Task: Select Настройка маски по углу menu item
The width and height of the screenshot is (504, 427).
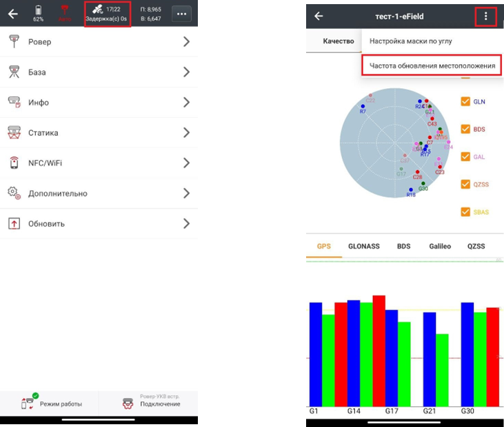Action: click(432, 41)
